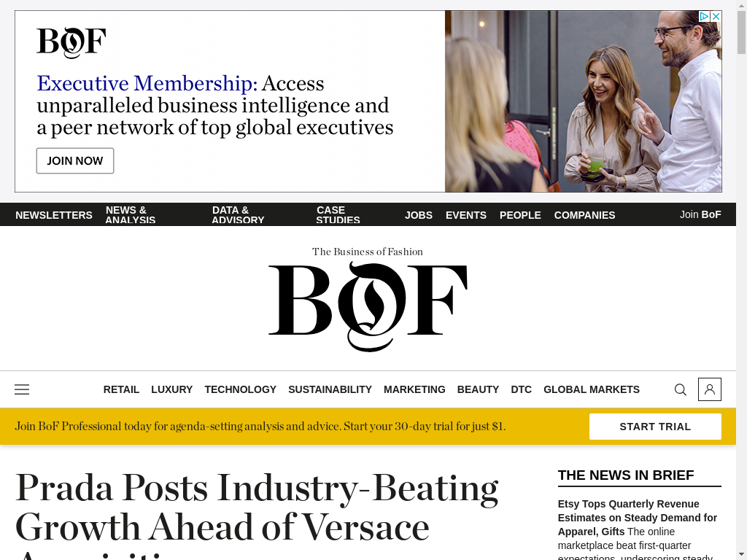This screenshot has width=747, height=560.
Task: Open the hamburger menu icon
Action: click(22, 389)
